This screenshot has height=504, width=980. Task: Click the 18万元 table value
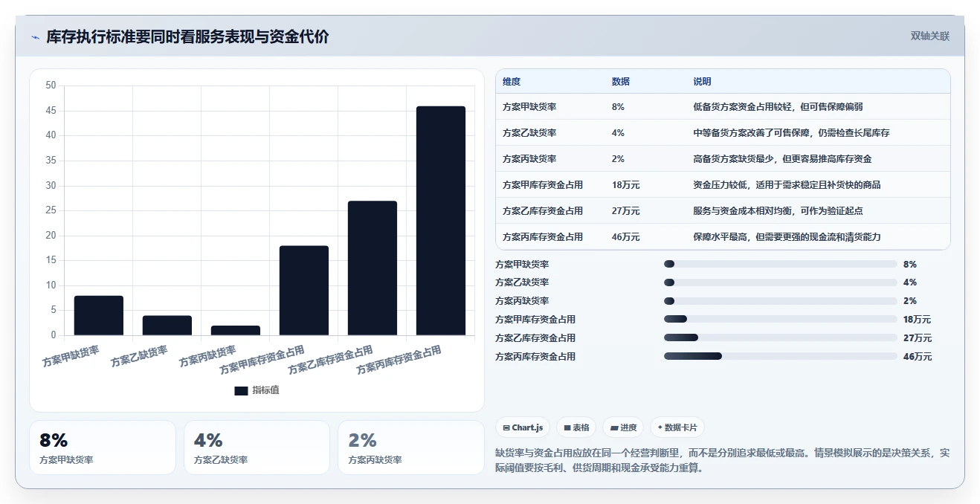point(626,185)
